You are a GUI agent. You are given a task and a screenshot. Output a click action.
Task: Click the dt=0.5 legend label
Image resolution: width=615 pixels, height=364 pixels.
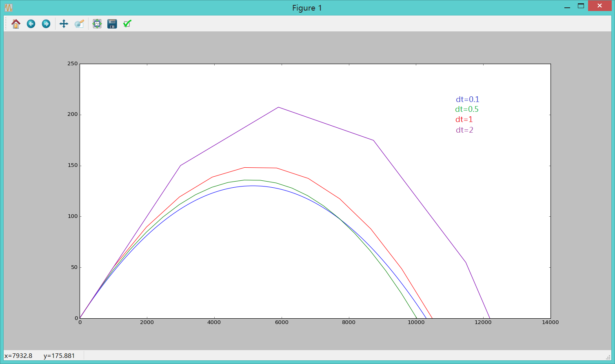point(467,109)
